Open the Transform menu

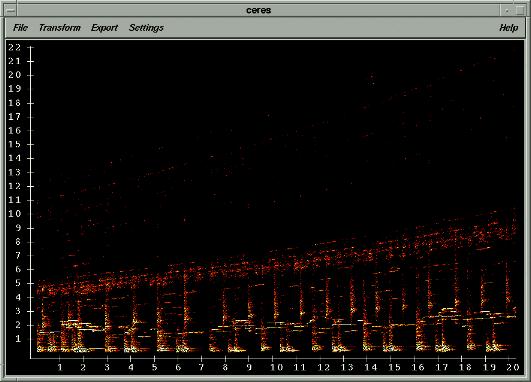[60, 27]
